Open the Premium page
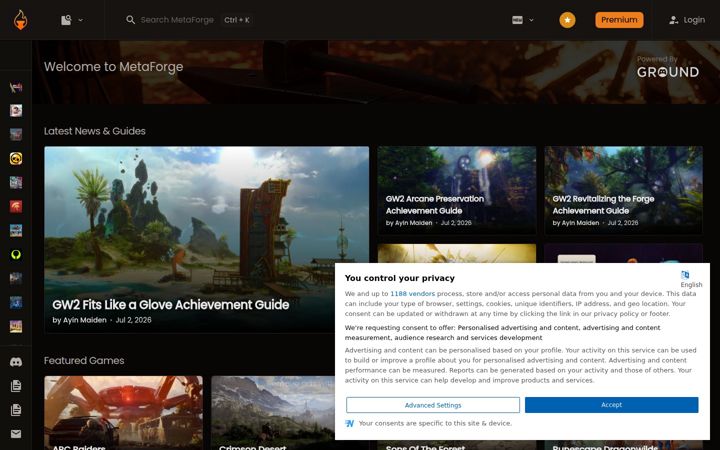Screen dimensions: 720x450 coord(619,20)
